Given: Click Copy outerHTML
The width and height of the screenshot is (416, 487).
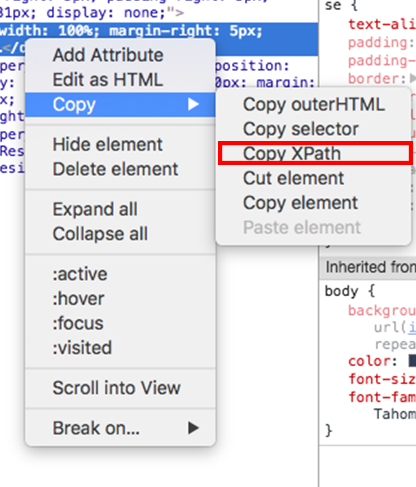Looking at the screenshot, I should 313,104.
